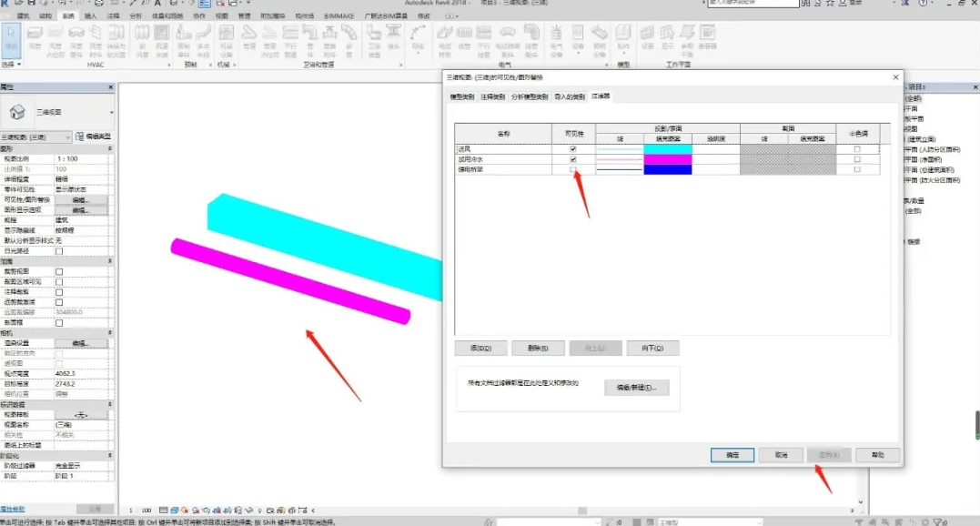The height and width of the screenshot is (526, 980).
Task: Open the BIMMAKE ribbon tab
Action: pos(338,15)
